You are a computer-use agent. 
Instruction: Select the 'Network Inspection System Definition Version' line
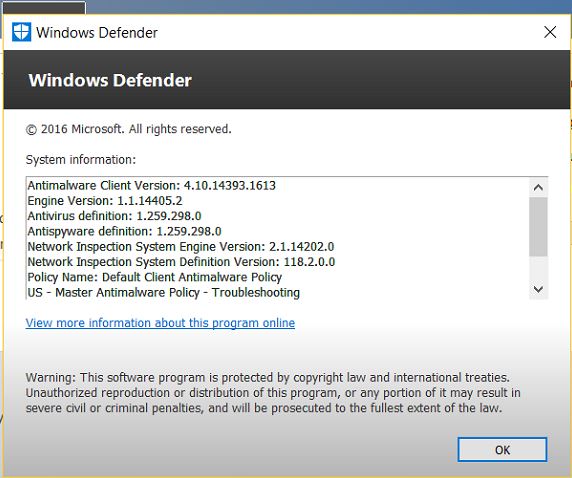point(181,262)
